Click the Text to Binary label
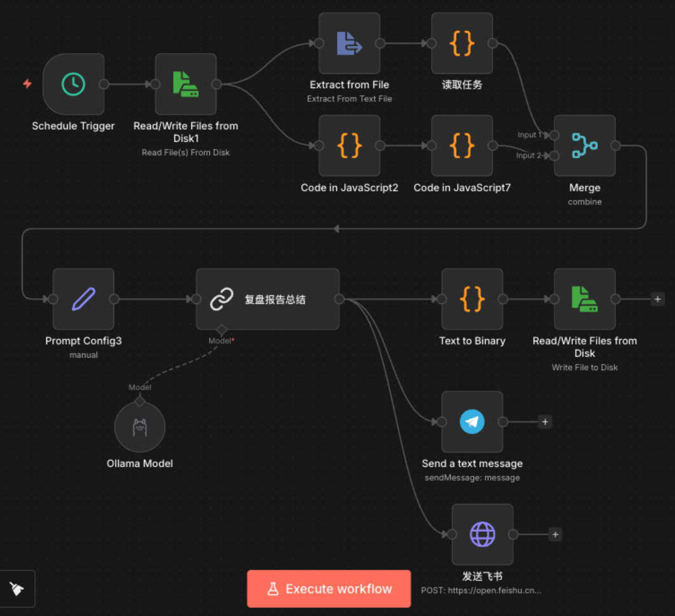Screen dimensions: 675x616 point(472,341)
